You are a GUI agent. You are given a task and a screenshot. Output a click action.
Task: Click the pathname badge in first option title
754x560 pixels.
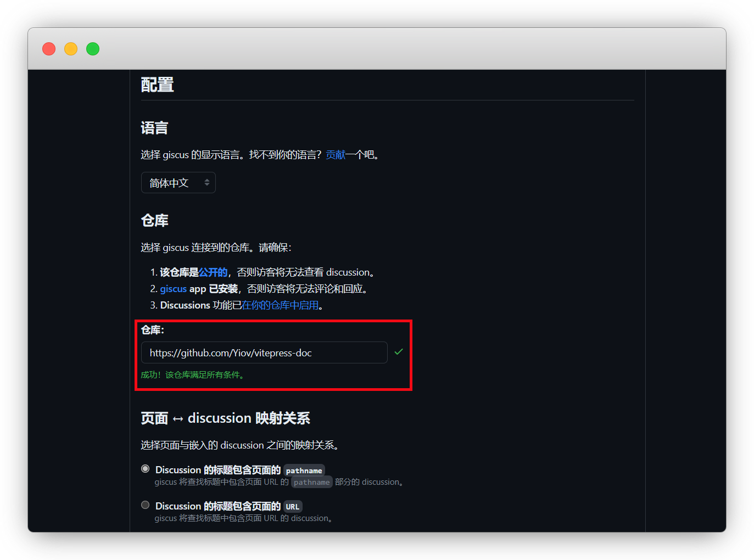click(304, 471)
